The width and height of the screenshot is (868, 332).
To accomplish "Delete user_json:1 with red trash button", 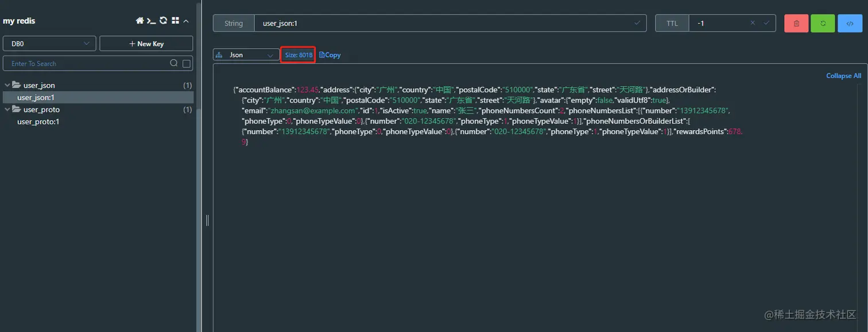I will (796, 23).
